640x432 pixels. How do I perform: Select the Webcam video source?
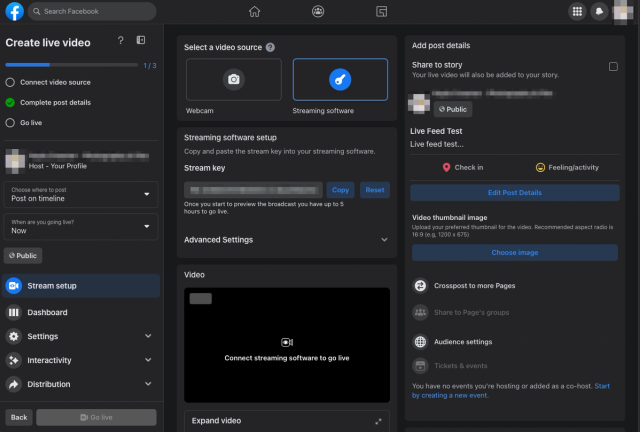pyautogui.click(x=234, y=79)
